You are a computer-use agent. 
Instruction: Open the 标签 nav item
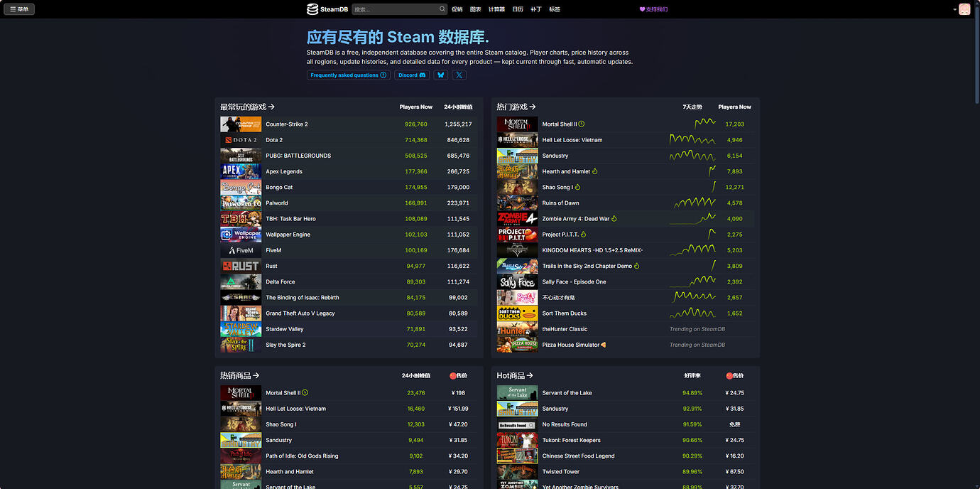click(x=555, y=9)
